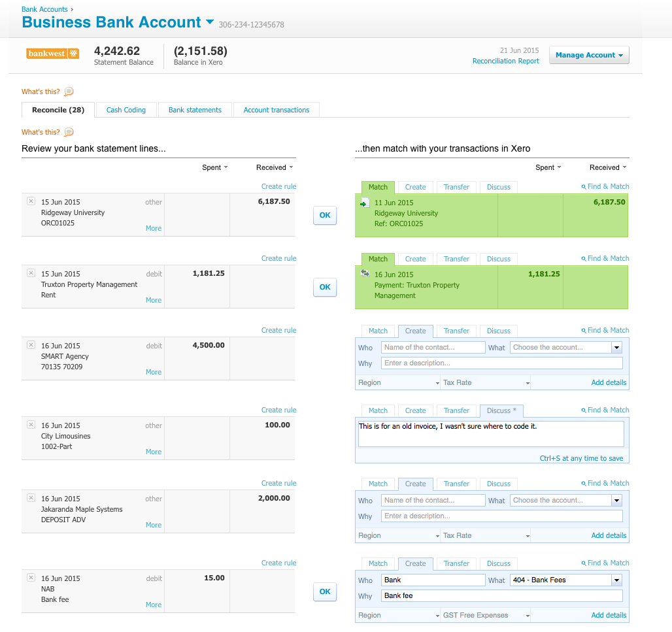The image size is (672, 632).
Task: Remove the SMART Agency statement line
Action: [x=31, y=345]
